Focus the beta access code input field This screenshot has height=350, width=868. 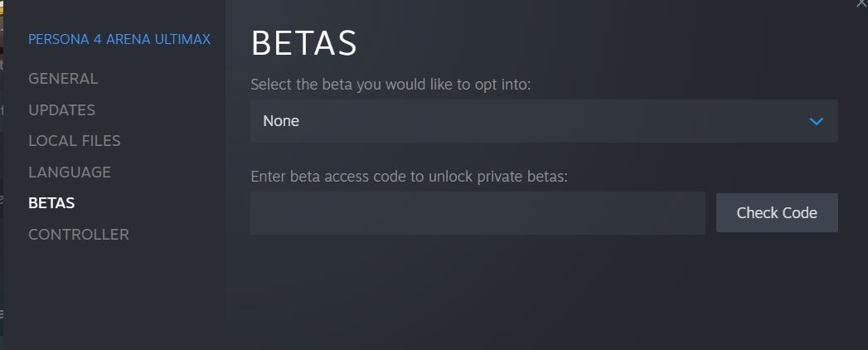pyautogui.click(x=478, y=213)
